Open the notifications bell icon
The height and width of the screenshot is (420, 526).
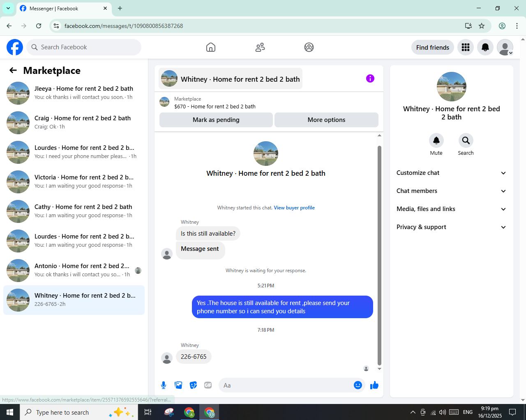[x=485, y=47]
